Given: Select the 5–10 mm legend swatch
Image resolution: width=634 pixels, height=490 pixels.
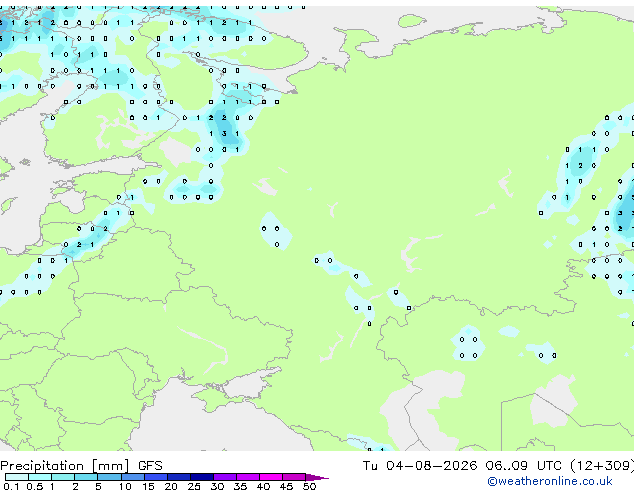Looking at the screenshot, I should [x=109, y=477].
